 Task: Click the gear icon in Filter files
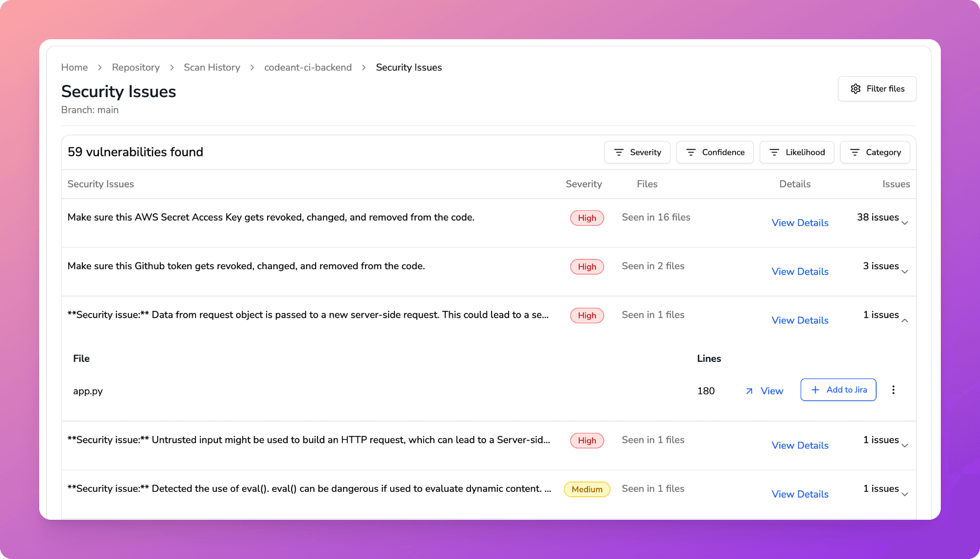click(x=856, y=89)
